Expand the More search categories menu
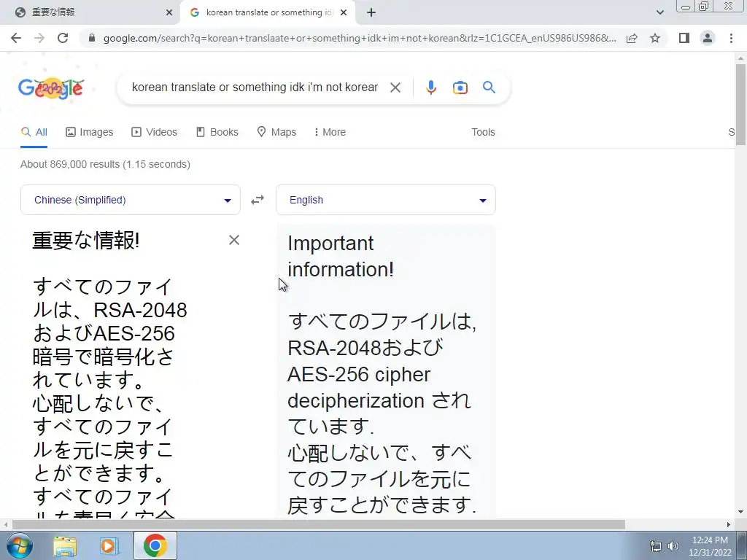This screenshot has width=747, height=560. pos(330,133)
